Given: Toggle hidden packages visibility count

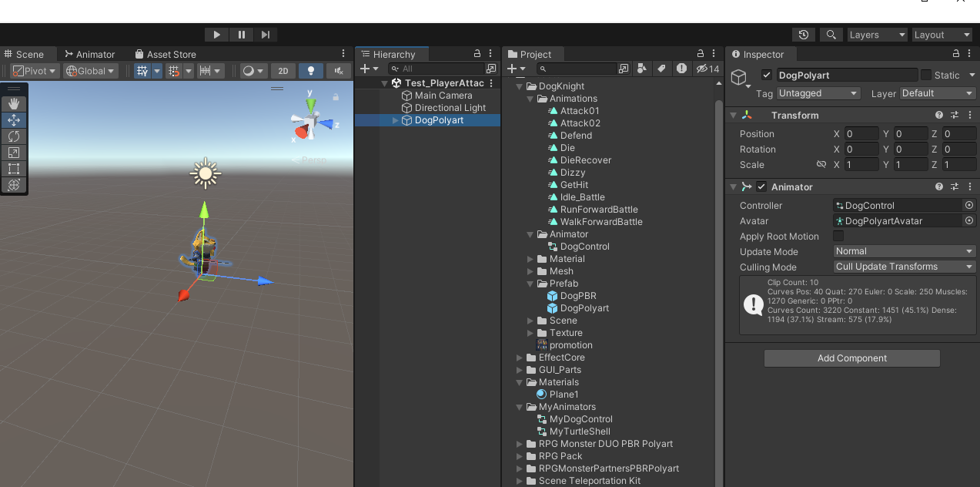Looking at the screenshot, I should 707,69.
